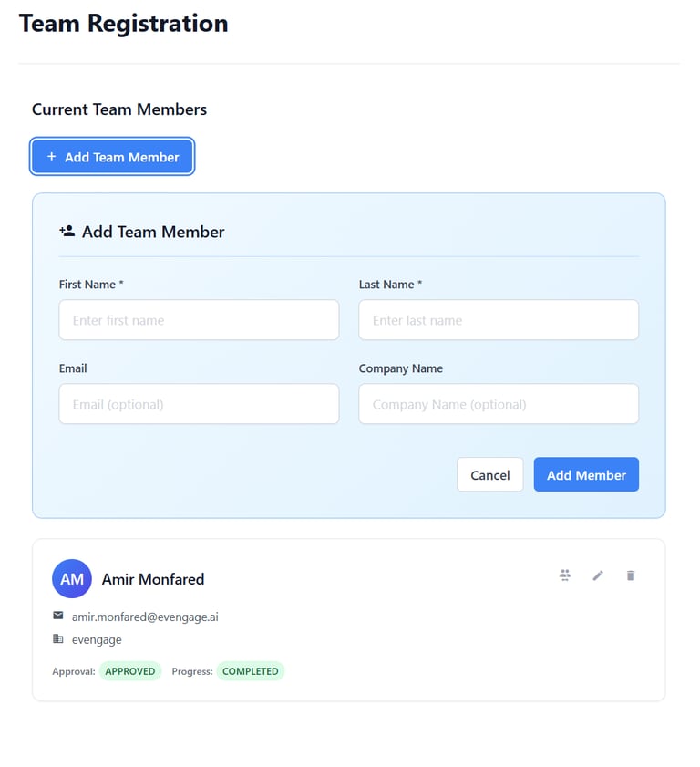Click the building icon next to evengage
700x767 pixels.
(58, 638)
